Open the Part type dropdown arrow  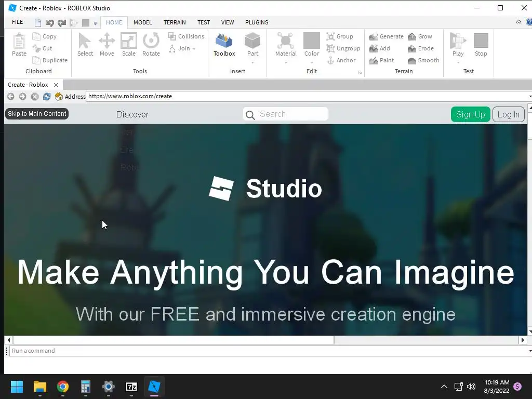(x=252, y=62)
